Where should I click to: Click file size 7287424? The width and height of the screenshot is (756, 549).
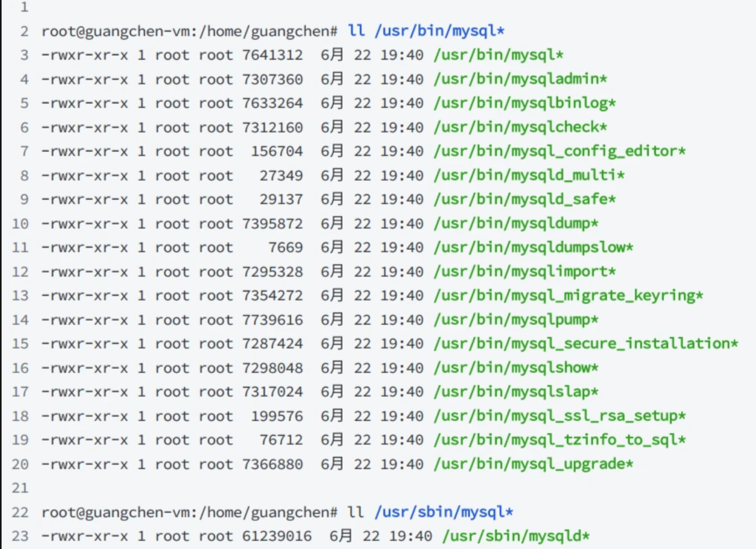[x=272, y=344]
